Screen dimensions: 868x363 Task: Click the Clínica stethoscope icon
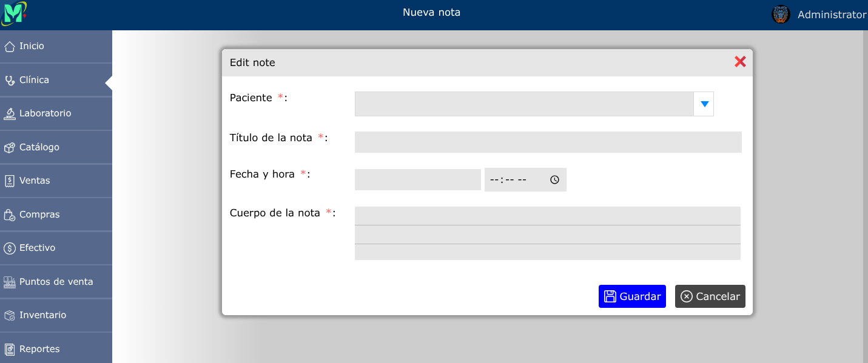coord(10,80)
